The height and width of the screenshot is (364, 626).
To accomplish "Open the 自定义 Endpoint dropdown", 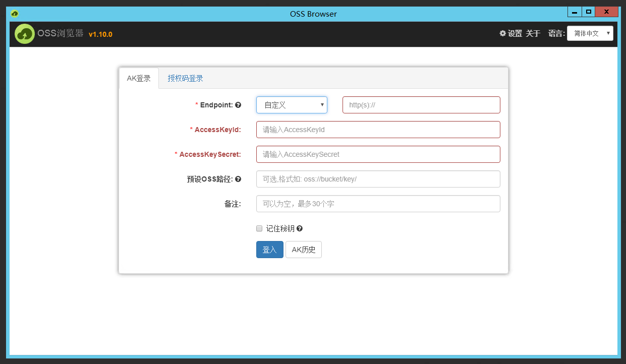I will click(x=292, y=105).
